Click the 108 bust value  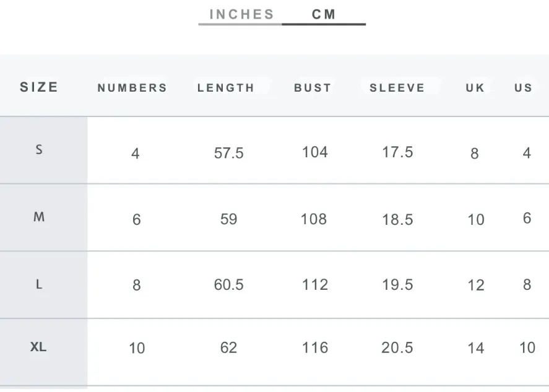(314, 219)
